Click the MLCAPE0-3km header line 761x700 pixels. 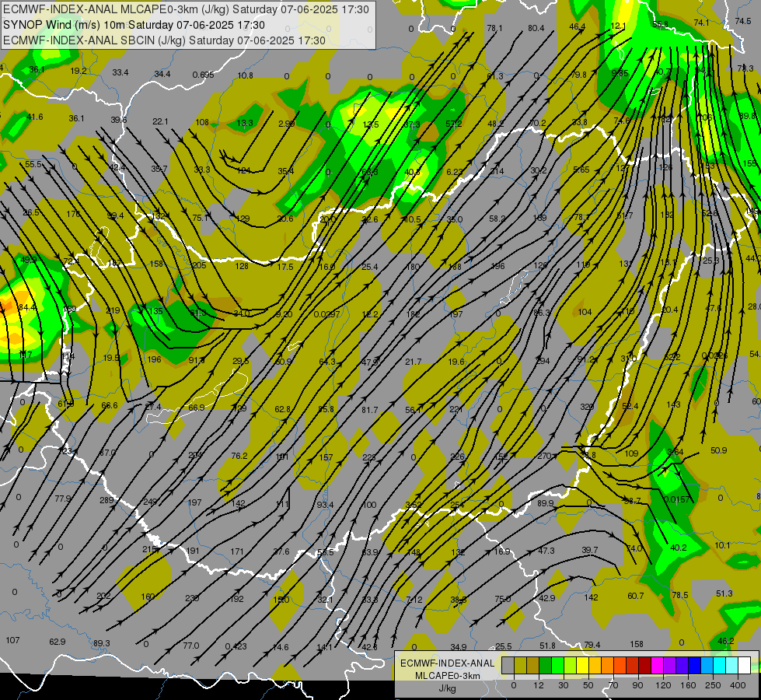click(x=186, y=9)
